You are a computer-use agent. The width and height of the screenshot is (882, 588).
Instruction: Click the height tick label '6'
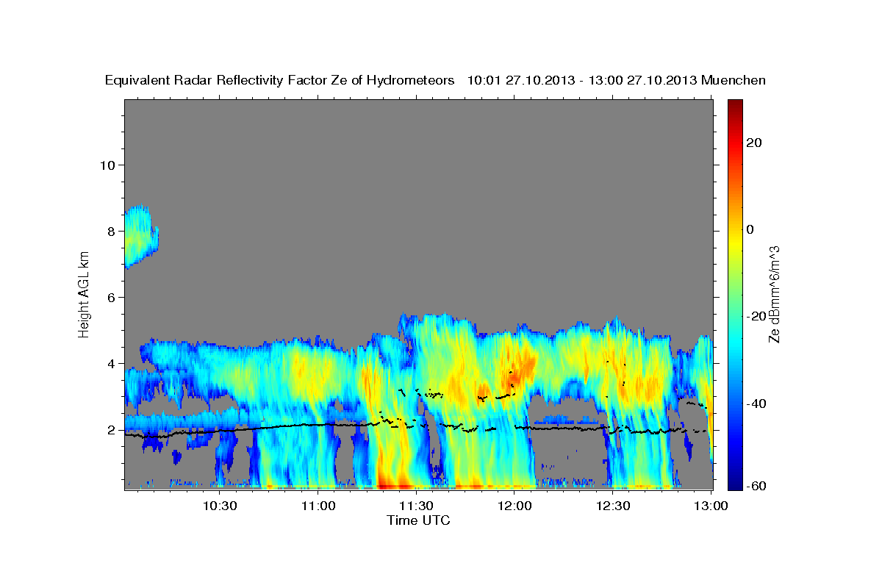pos(110,297)
